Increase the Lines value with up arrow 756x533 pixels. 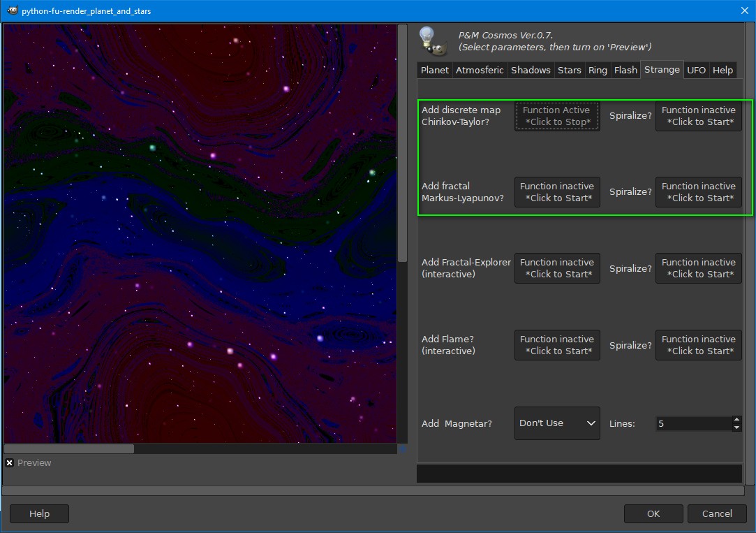[x=736, y=420]
